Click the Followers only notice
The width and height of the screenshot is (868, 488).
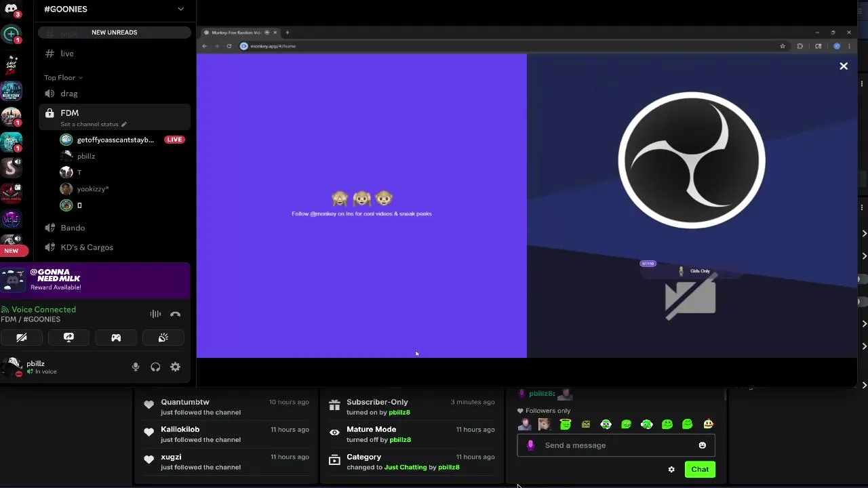click(x=544, y=411)
